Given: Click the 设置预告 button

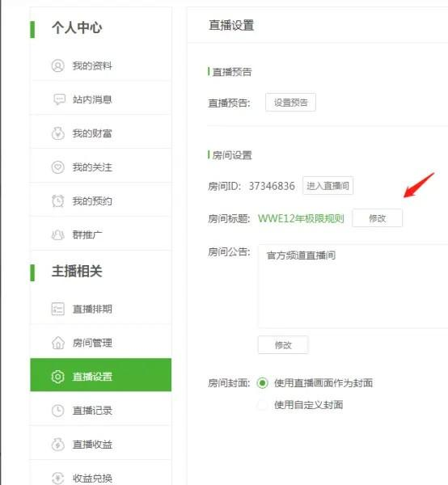Looking at the screenshot, I should pos(290,102).
